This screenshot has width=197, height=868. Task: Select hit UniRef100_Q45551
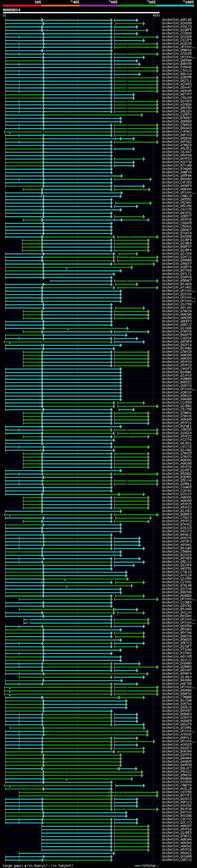[x=177, y=200]
